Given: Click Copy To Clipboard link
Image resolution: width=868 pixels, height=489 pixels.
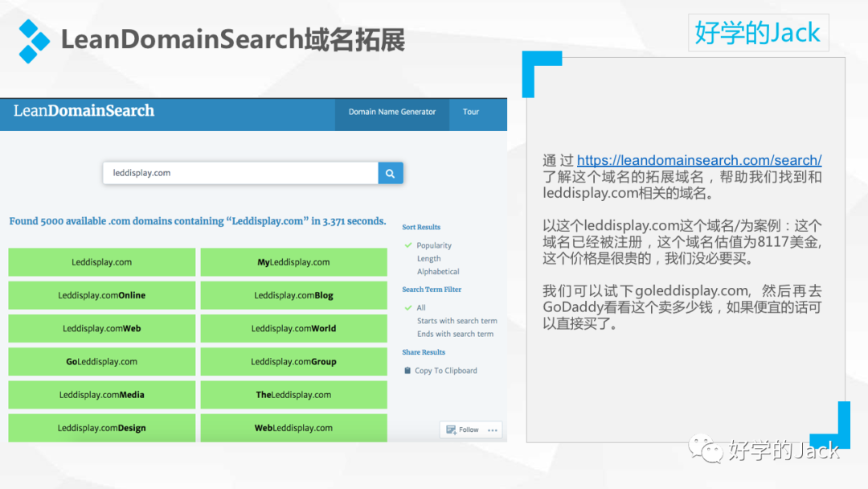Looking at the screenshot, I should point(445,371).
